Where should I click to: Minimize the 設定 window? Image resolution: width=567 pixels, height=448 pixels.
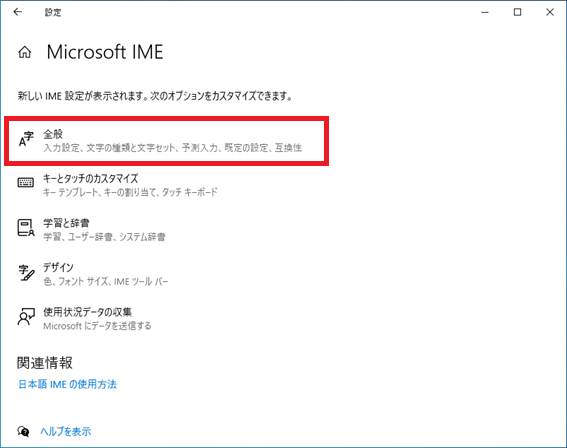(x=485, y=12)
